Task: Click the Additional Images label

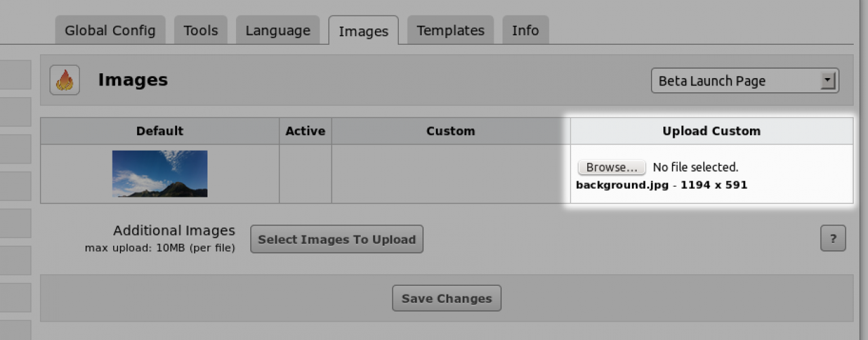Action: pos(174,231)
